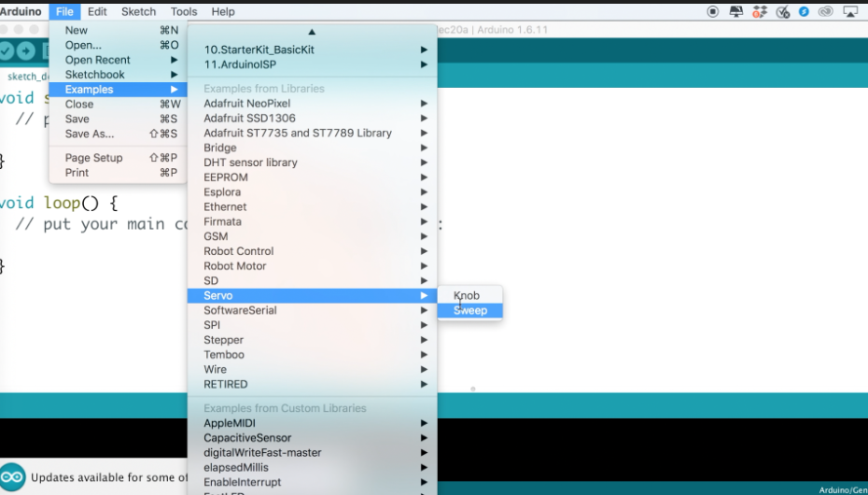Open the AirPlay display menu bar icon
The width and height of the screenshot is (868, 495).
tap(850, 11)
